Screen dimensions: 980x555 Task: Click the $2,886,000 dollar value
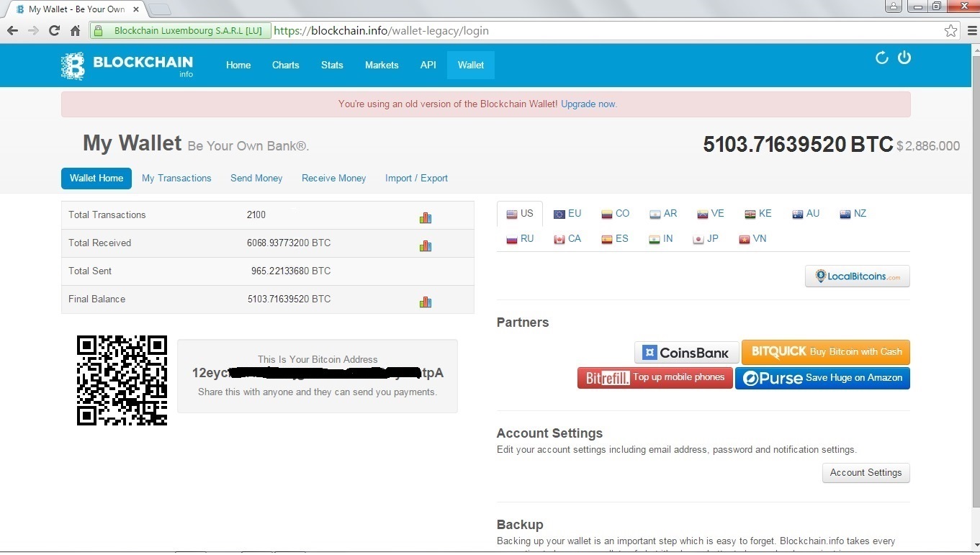pos(928,146)
